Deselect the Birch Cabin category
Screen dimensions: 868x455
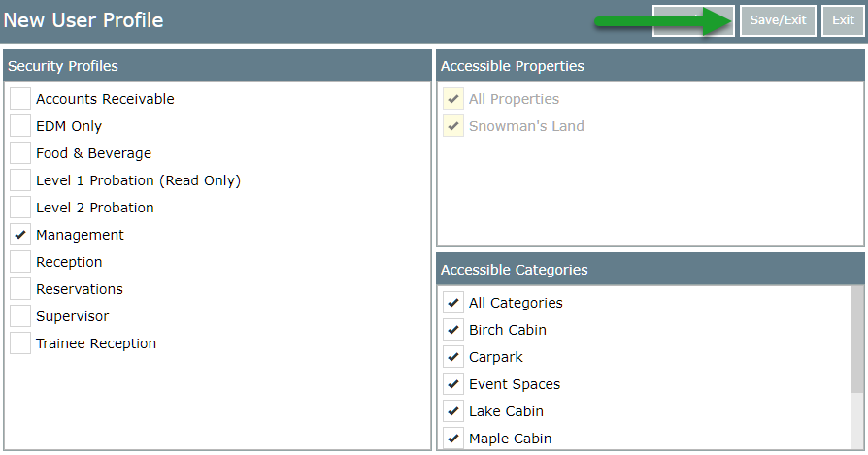453,330
